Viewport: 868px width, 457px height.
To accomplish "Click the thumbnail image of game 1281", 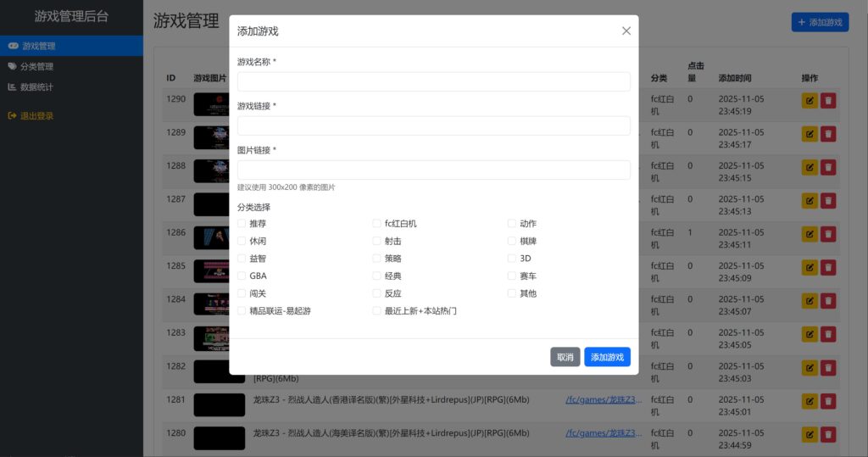I will click(220, 405).
